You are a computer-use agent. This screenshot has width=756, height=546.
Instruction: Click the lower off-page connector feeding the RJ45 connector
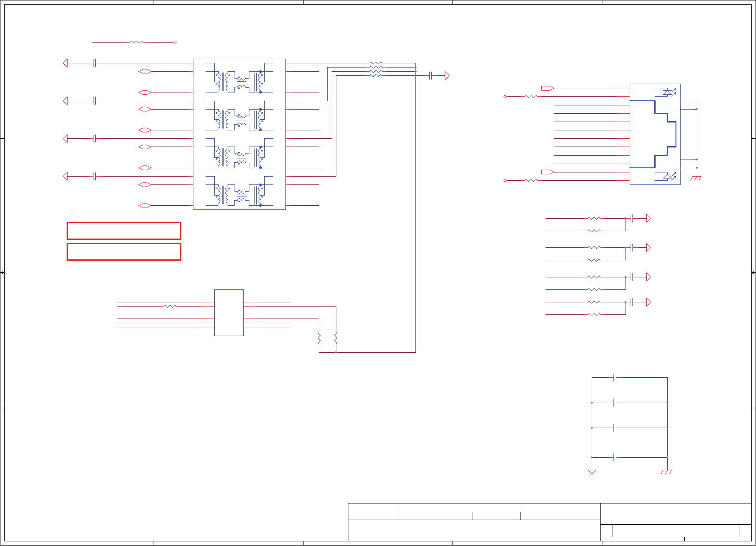(x=548, y=172)
